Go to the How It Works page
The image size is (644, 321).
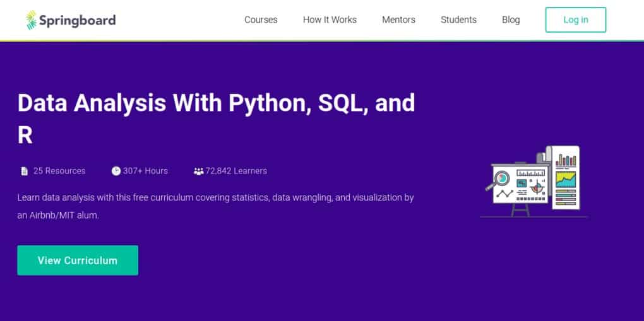(330, 20)
